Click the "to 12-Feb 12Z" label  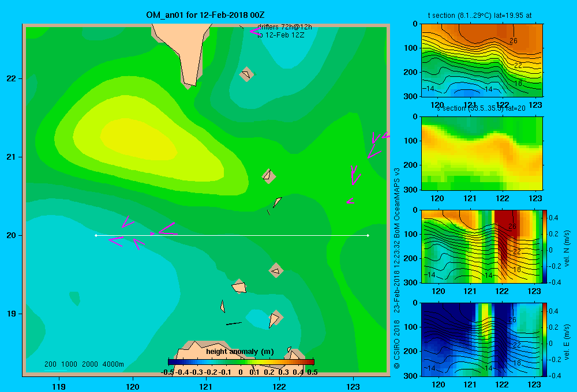tap(280, 35)
